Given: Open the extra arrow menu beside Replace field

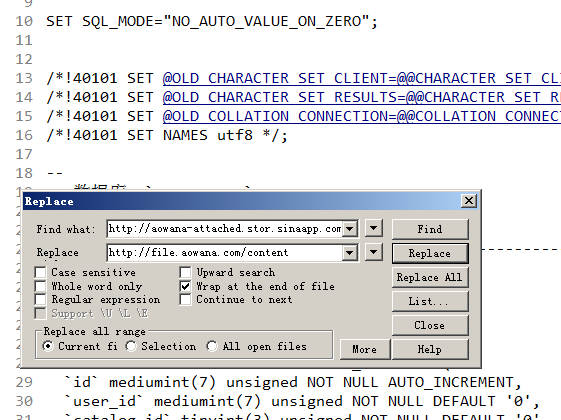Looking at the screenshot, I should click(374, 252).
